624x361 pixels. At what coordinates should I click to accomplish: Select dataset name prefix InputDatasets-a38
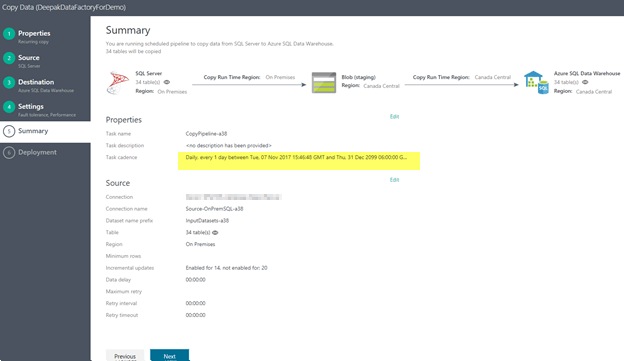(207, 221)
